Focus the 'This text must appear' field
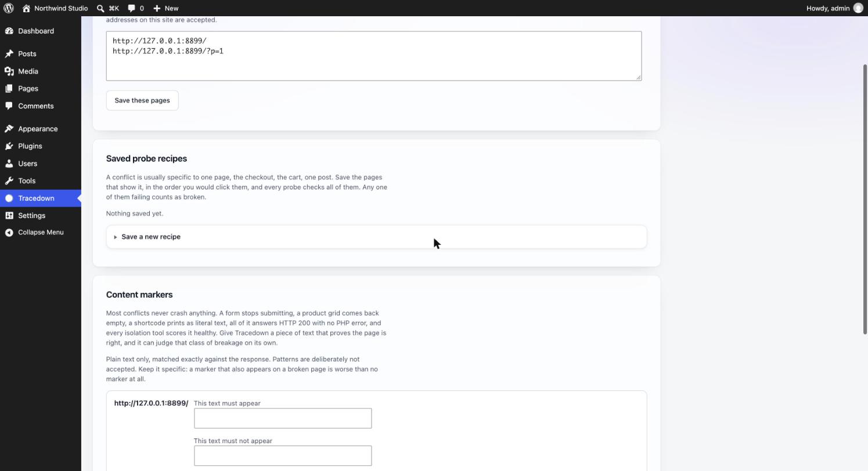This screenshot has height=471, width=868. pyautogui.click(x=283, y=418)
